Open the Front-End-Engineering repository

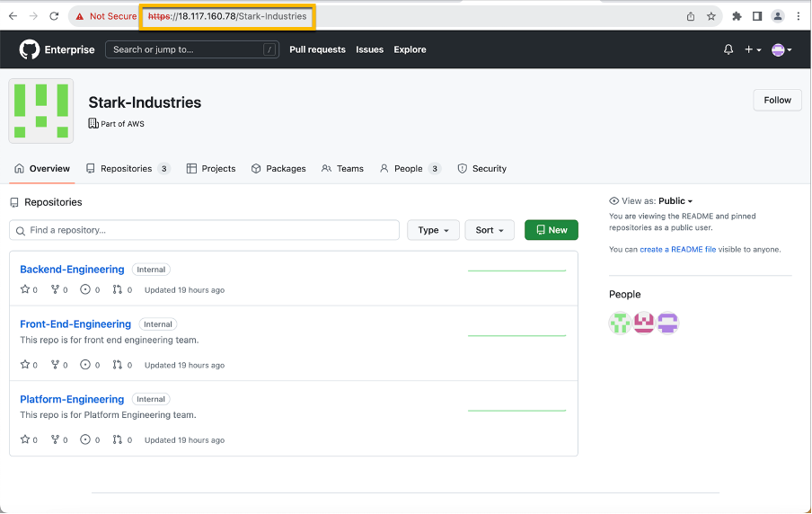point(75,323)
